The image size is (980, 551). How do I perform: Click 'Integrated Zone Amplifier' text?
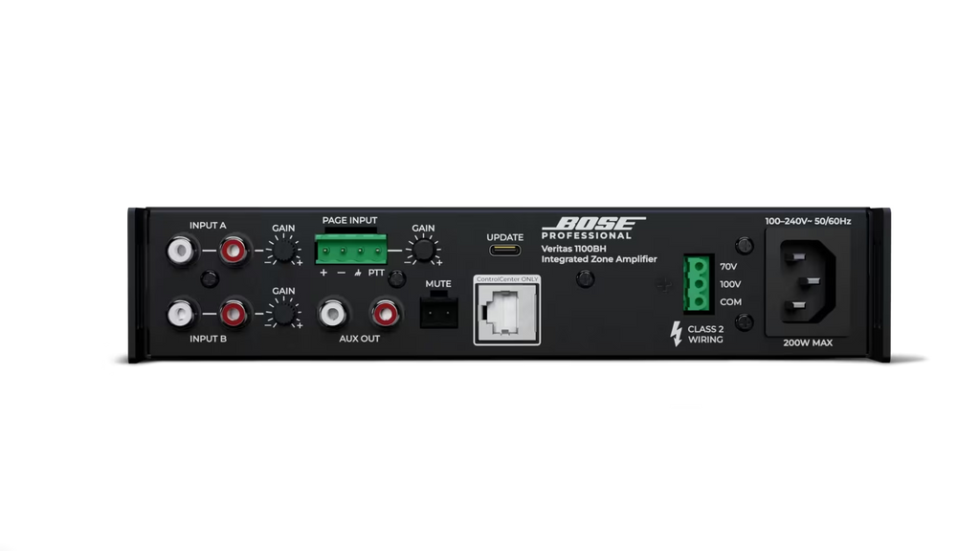tap(599, 259)
